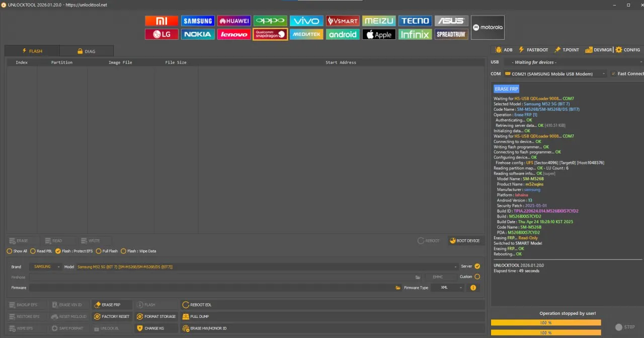Click the MediaTek brand icon
Viewport: 644px width, 338px height.
point(306,34)
